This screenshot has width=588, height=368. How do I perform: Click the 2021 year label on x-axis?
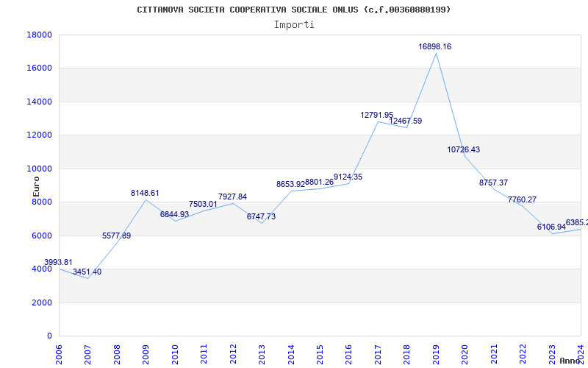click(494, 354)
